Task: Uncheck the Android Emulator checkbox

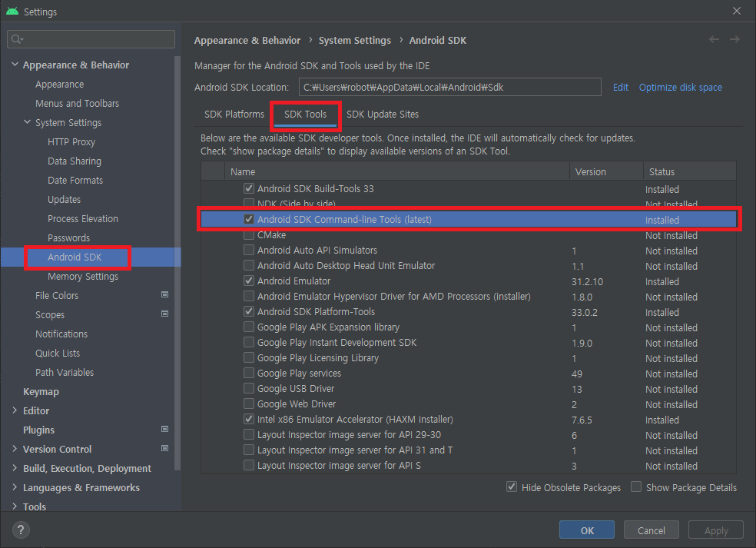Action: 249,281
